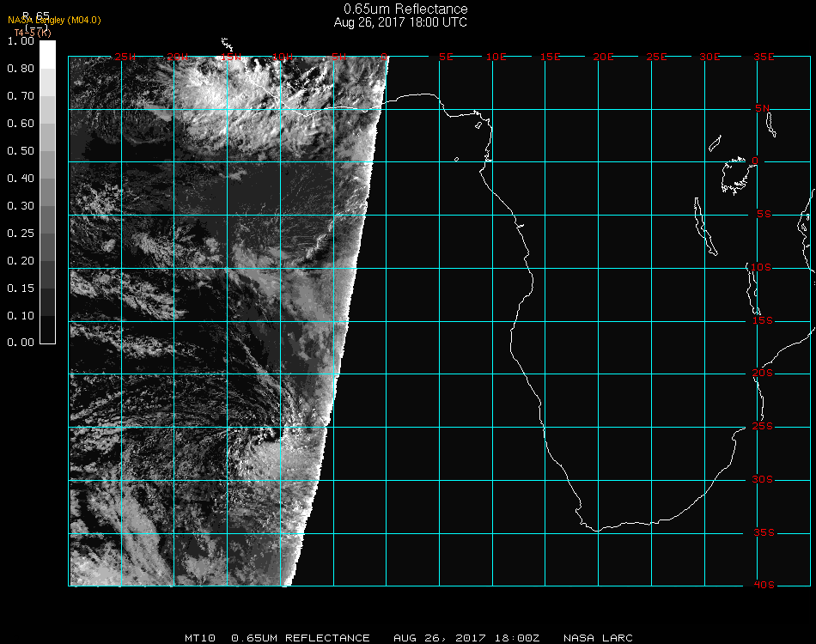
Task: Select the 25W longitude label
Action: 125,57
